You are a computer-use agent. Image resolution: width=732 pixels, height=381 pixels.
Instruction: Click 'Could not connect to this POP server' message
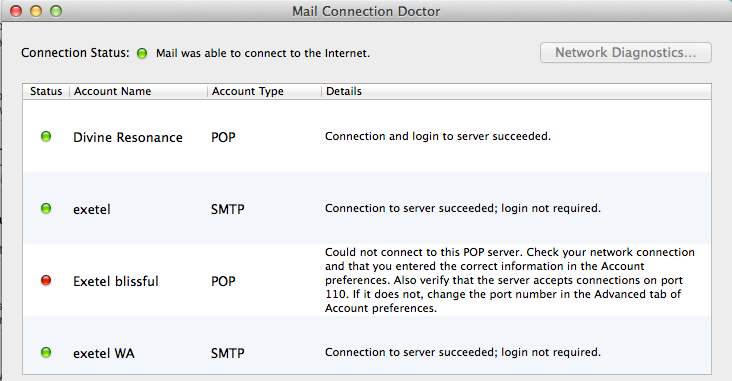tap(510, 280)
